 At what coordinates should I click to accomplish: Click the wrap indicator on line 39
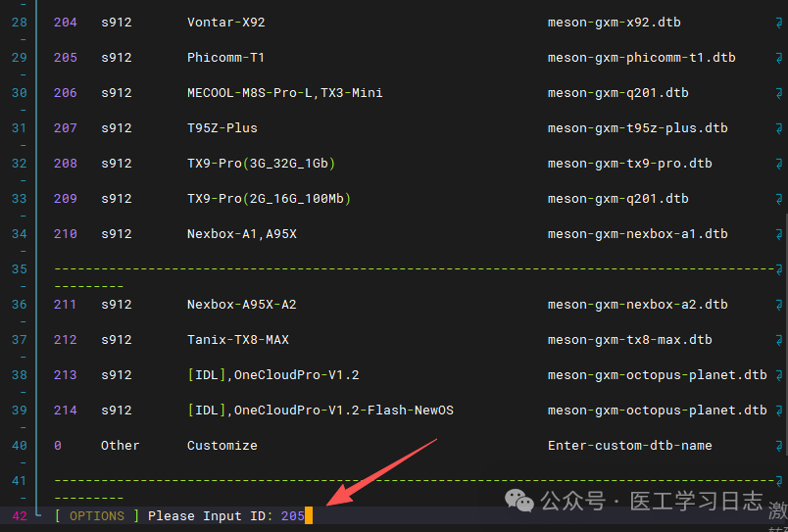tap(779, 410)
